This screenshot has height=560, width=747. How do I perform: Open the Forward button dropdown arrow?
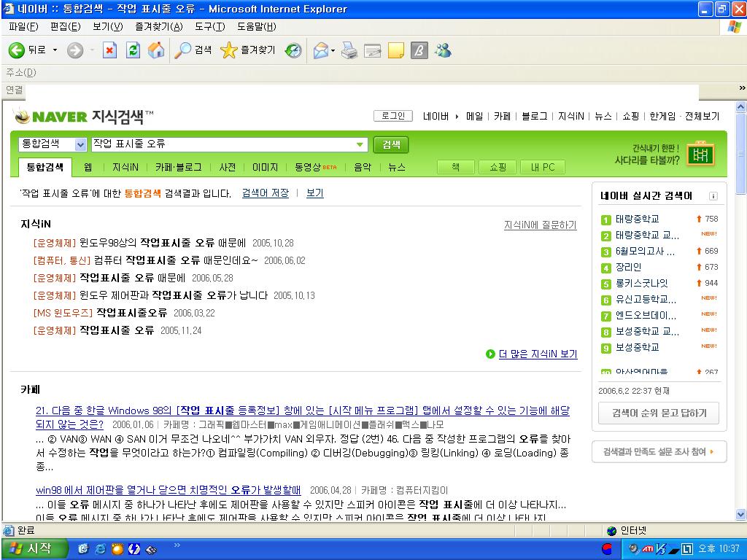coord(92,50)
